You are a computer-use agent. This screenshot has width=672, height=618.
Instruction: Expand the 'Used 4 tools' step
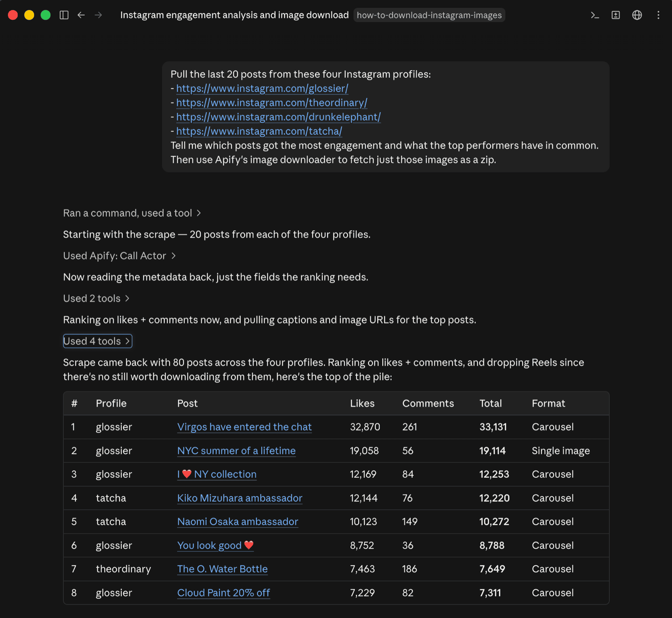(97, 341)
